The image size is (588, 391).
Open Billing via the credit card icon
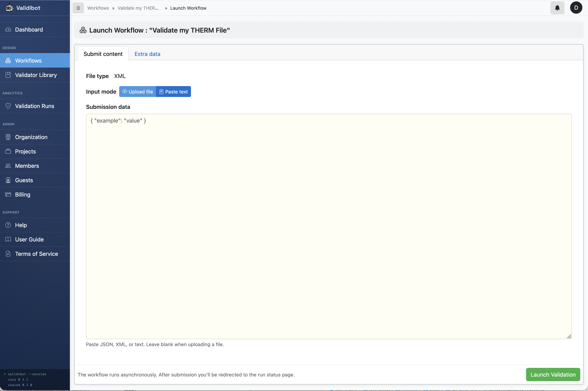(8, 194)
